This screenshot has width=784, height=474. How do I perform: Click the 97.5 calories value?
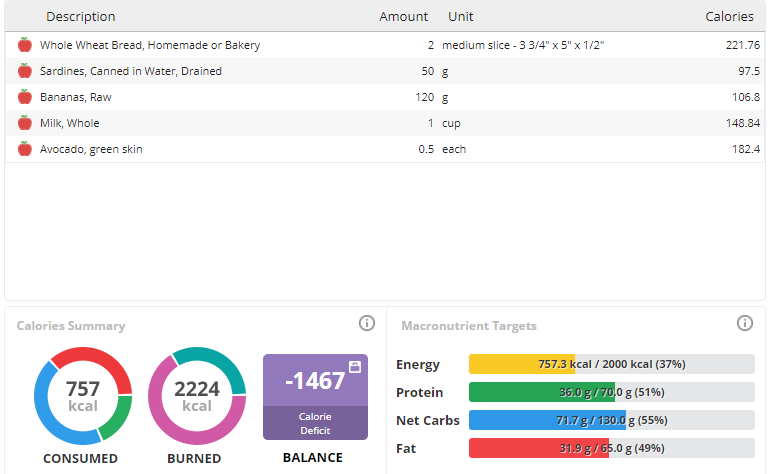tap(749, 71)
